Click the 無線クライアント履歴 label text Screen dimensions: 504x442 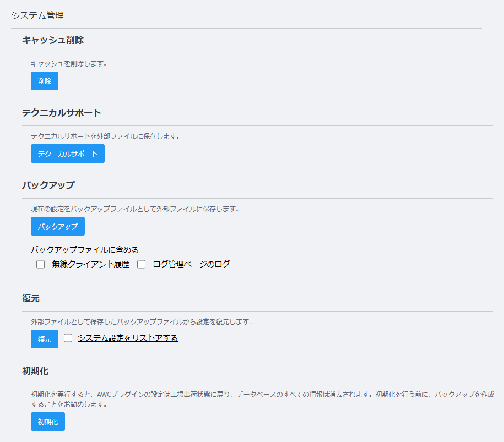pyautogui.click(x=91, y=264)
